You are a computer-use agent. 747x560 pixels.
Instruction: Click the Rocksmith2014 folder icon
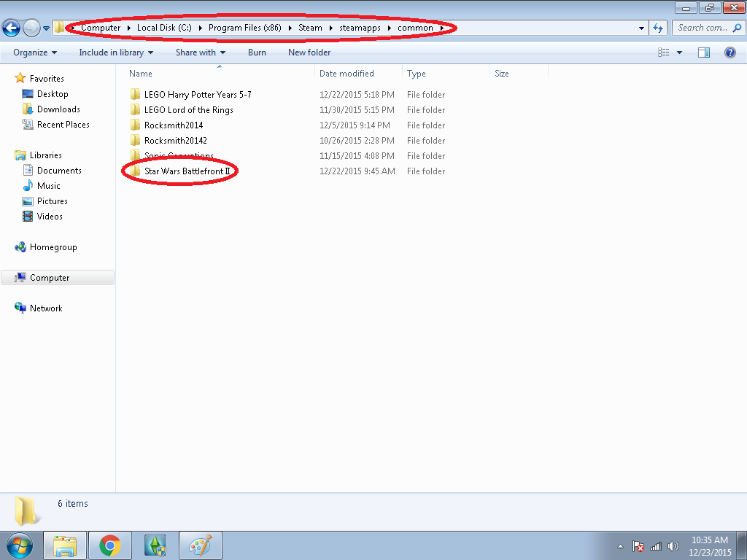[135, 125]
